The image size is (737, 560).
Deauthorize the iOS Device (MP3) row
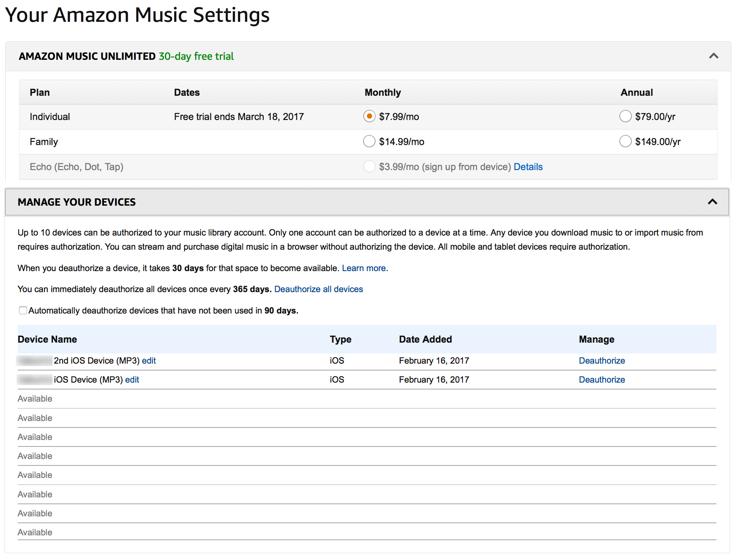pos(602,380)
